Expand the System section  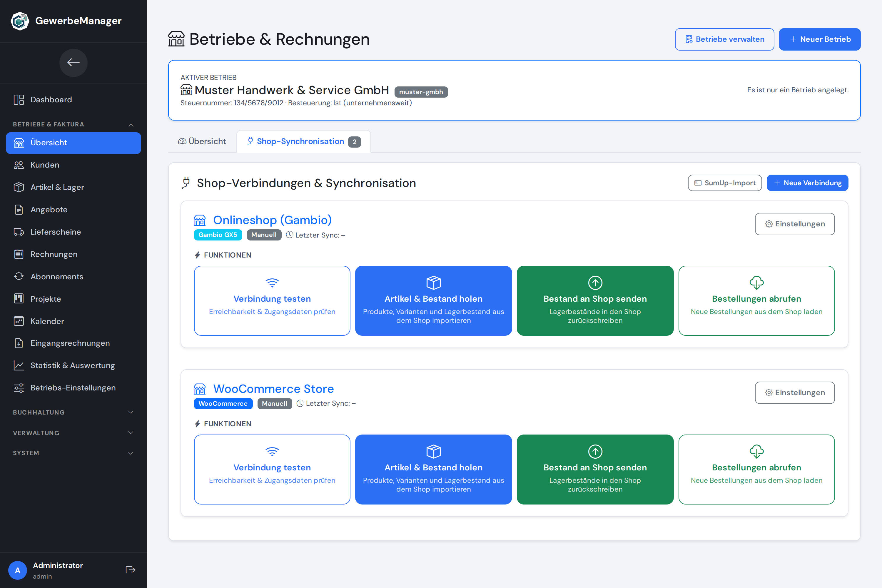click(x=73, y=453)
